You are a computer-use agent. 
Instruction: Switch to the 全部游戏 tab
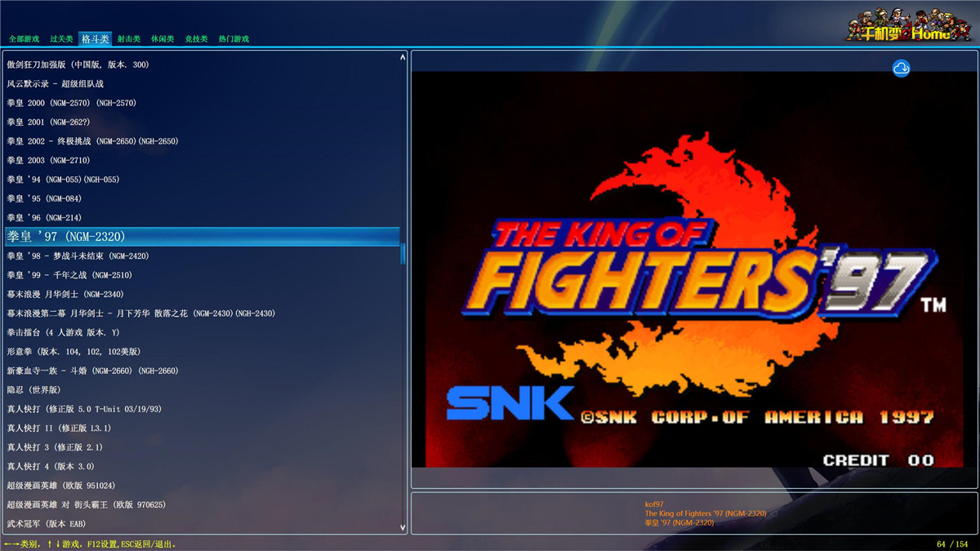coord(24,39)
